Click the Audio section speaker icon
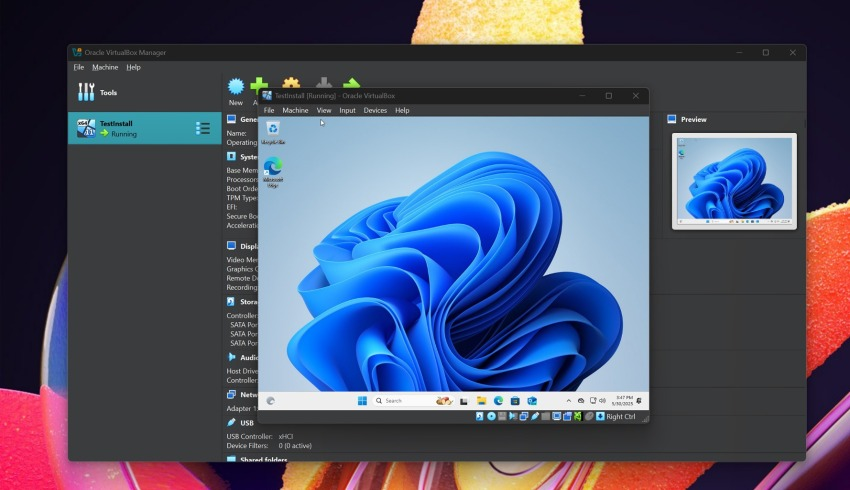 tap(231, 357)
